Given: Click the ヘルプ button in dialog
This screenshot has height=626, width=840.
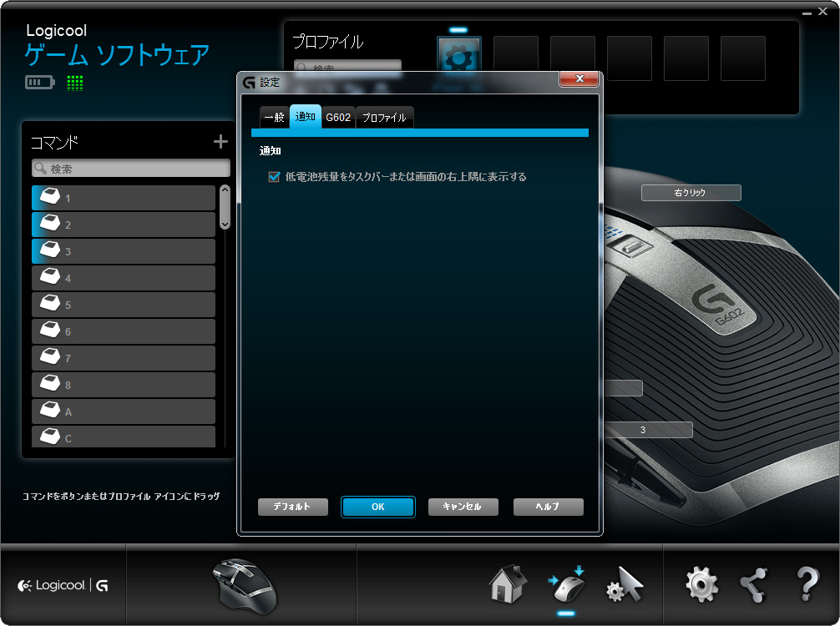Looking at the screenshot, I should point(549,507).
